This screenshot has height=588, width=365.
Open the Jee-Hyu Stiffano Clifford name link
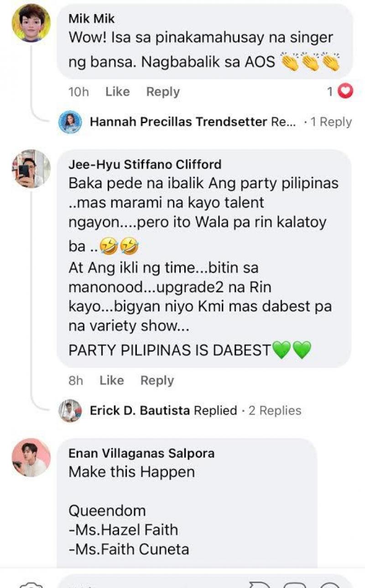(x=145, y=164)
